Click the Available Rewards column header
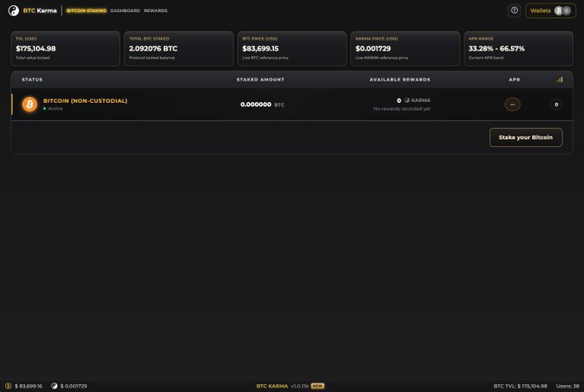Image resolution: width=584 pixels, height=392 pixels. tap(399, 80)
